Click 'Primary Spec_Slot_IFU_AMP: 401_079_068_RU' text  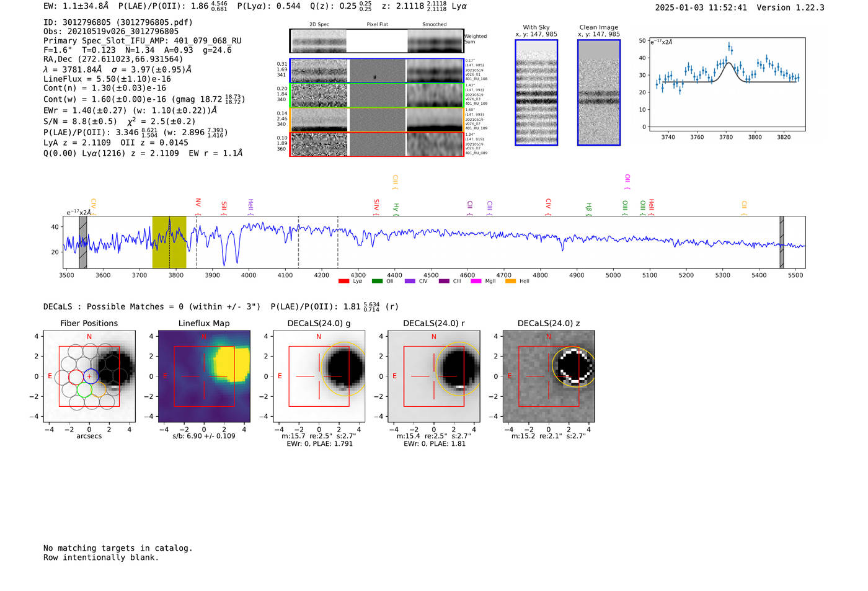click(x=143, y=41)
